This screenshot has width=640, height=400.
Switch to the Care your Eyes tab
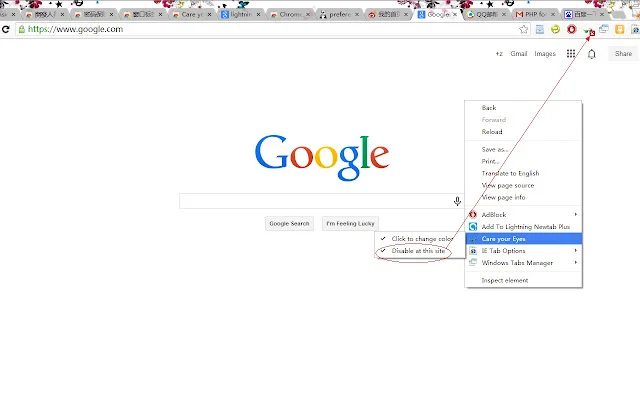tap(191, 14)
